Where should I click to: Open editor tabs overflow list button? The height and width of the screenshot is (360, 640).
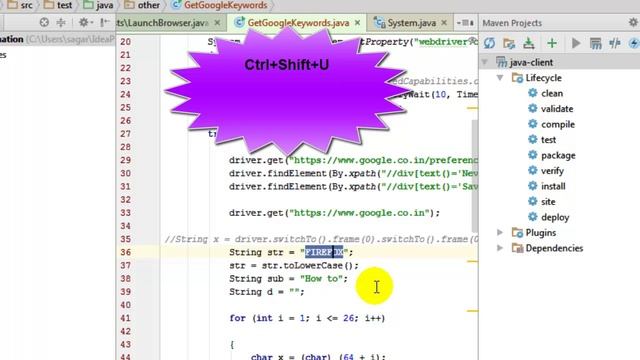point(465,23)
